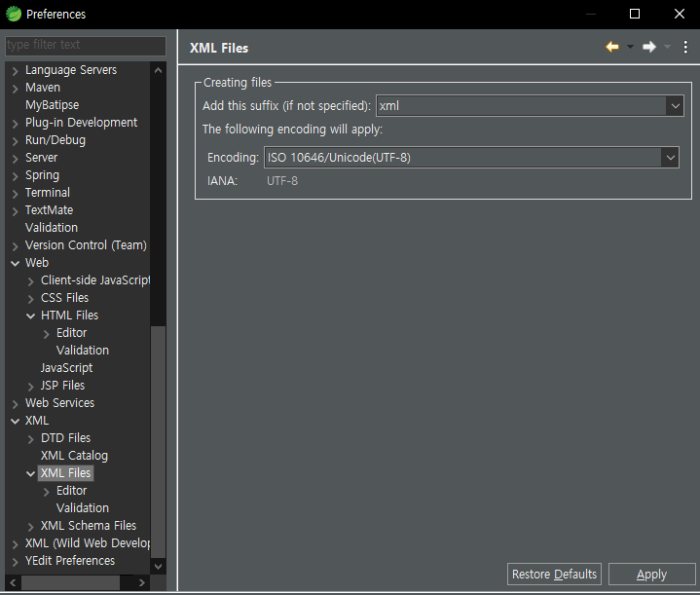The height and width of the screenshot is (595, 700).
Task: Select XML Catalog preference page
Action: pyautogui.click(x=74, y=456)
